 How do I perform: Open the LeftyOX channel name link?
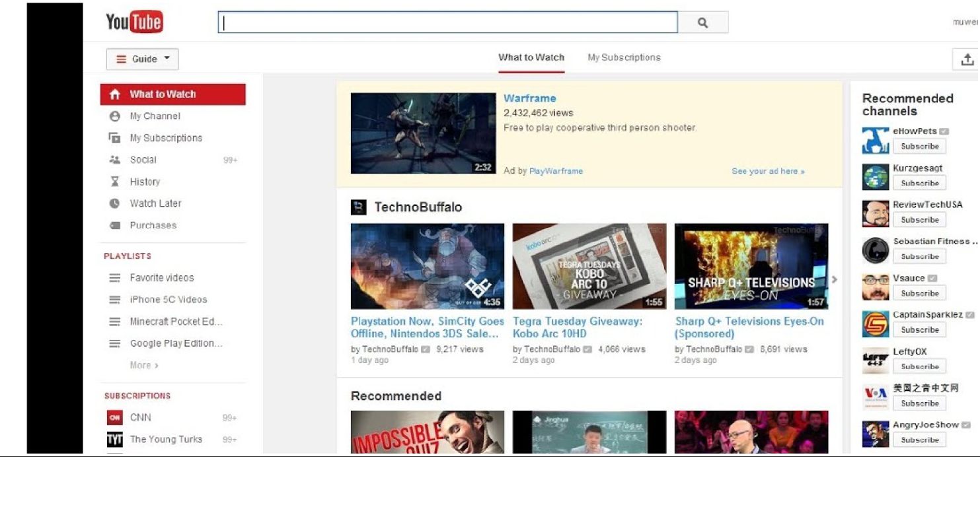click(910, 352)
